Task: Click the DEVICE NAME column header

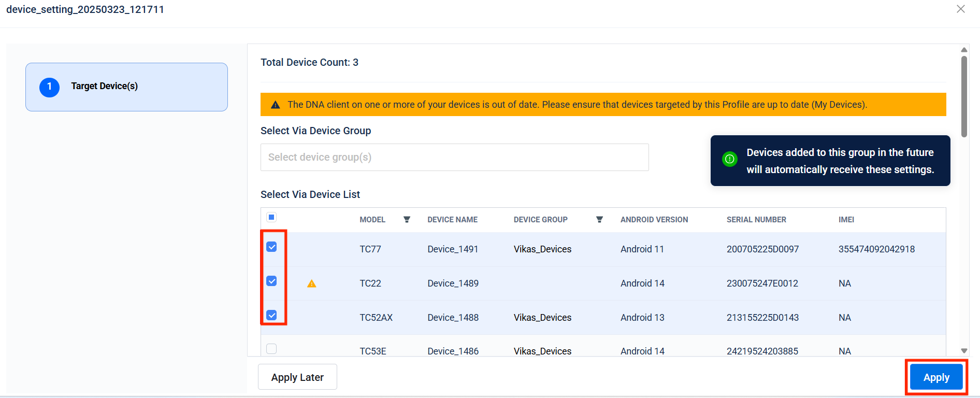Action: coord(452,220)
